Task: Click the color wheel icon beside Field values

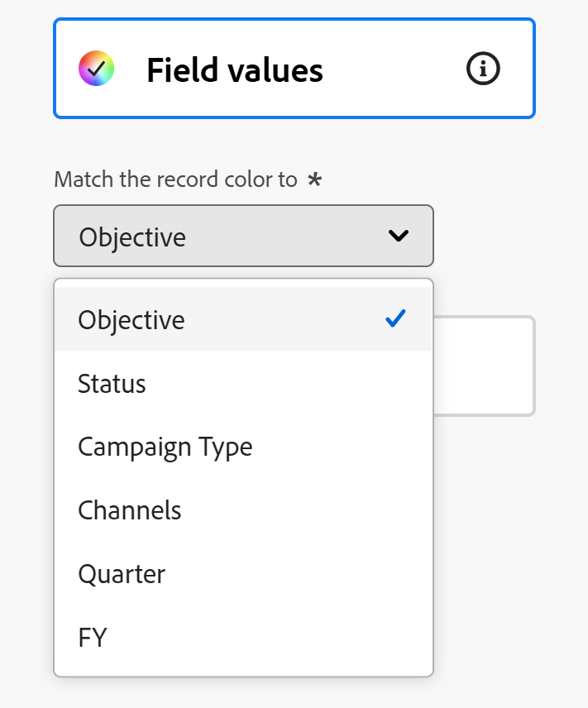Action: click(96, 69)
